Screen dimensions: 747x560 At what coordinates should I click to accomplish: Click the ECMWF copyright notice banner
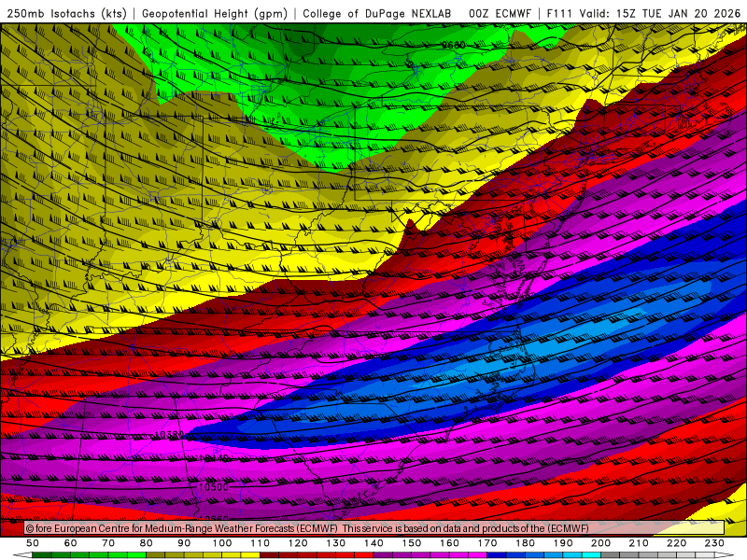pos(374,528)
